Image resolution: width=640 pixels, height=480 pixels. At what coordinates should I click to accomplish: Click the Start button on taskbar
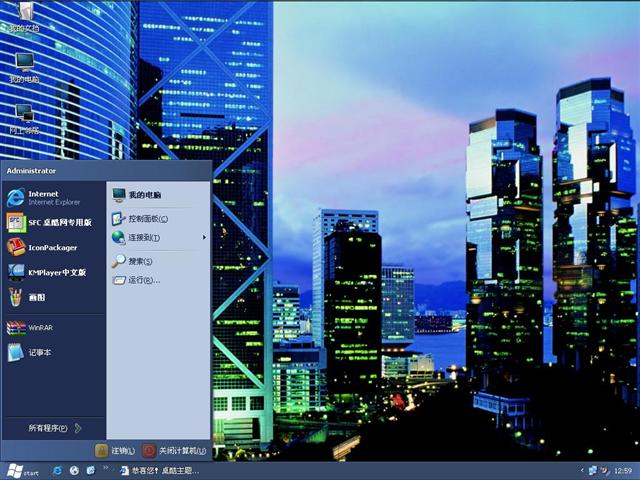click(23, 471)
